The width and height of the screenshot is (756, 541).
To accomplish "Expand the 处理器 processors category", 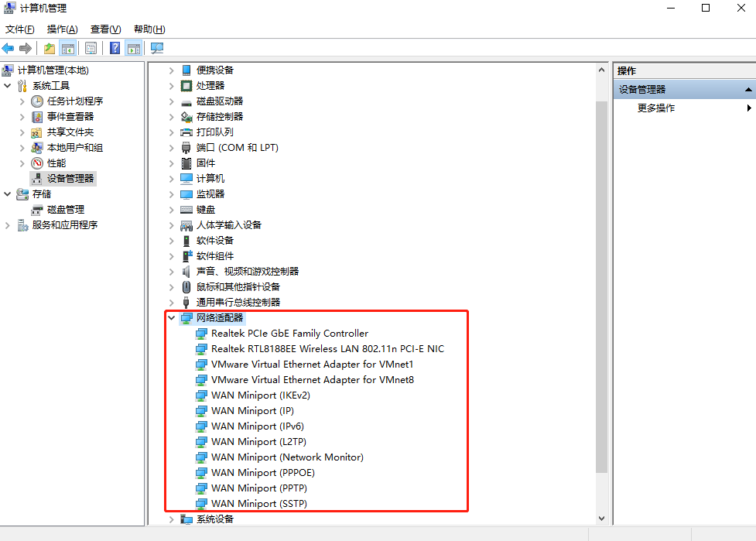I will click(x=171, y=86).
